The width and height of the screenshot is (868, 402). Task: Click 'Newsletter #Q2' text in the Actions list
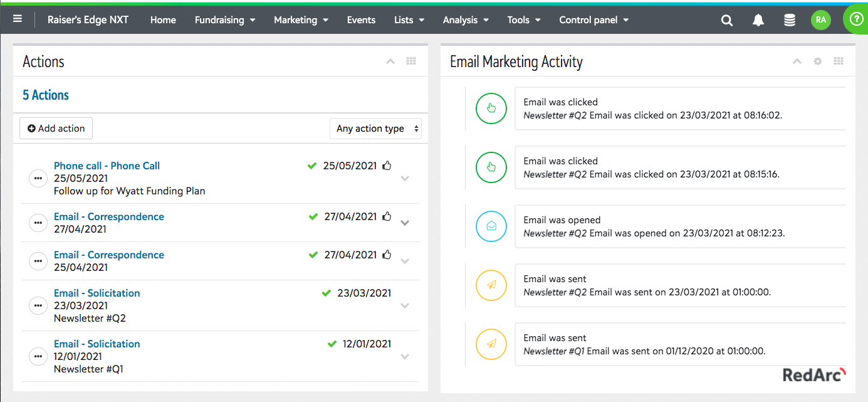90,318
